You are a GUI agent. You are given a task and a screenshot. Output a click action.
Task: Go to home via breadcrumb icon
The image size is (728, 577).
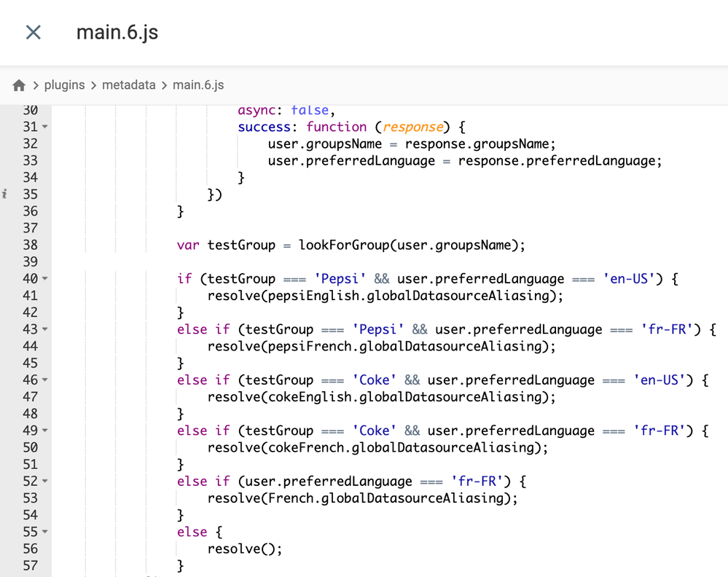point(20,85)
